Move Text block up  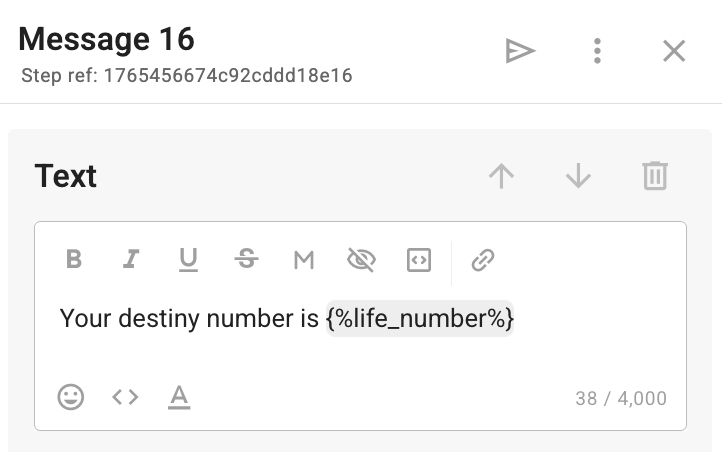point(501,177)
